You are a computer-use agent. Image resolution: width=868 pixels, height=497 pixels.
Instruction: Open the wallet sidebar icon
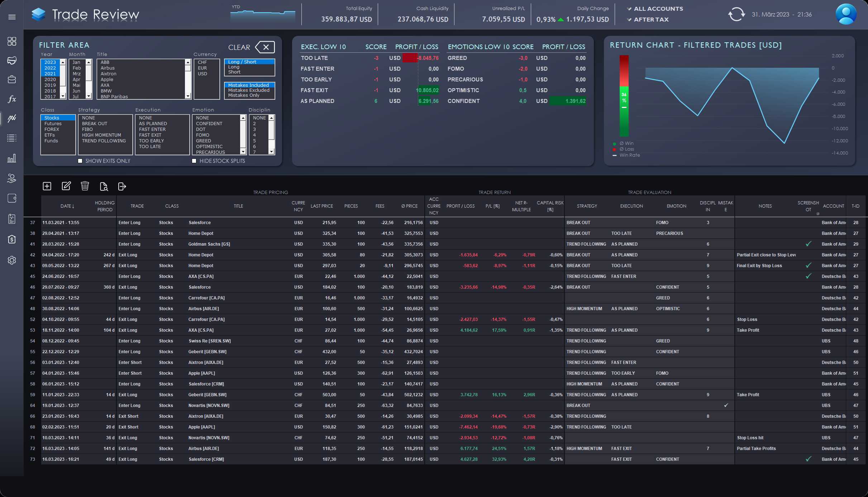coord(12,198)
